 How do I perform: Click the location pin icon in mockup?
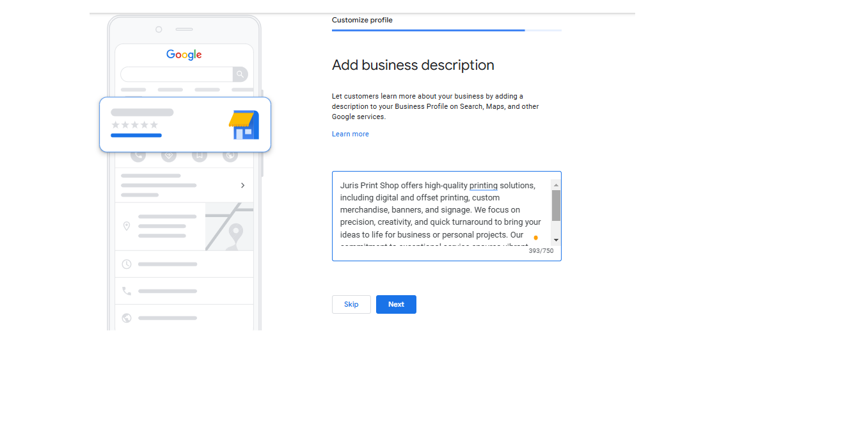pos(127,226)
